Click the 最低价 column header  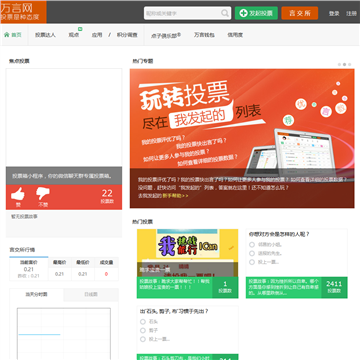click(83, 263)
